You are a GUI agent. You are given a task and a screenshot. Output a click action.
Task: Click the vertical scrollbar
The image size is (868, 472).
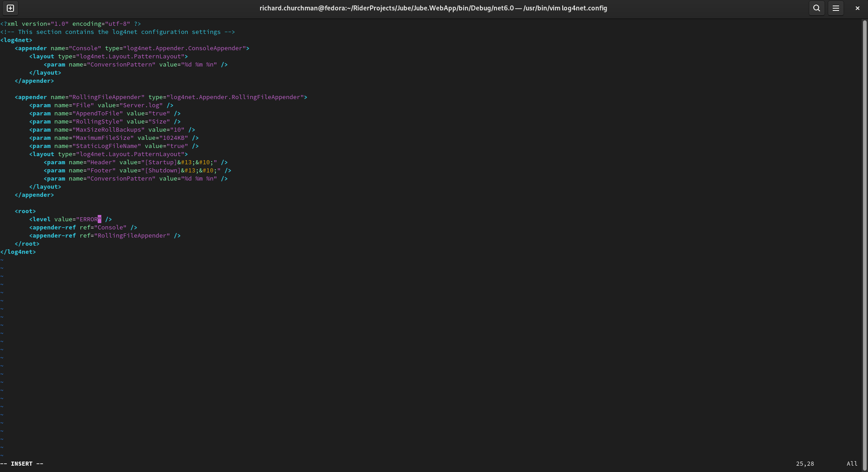pos(864,244)
